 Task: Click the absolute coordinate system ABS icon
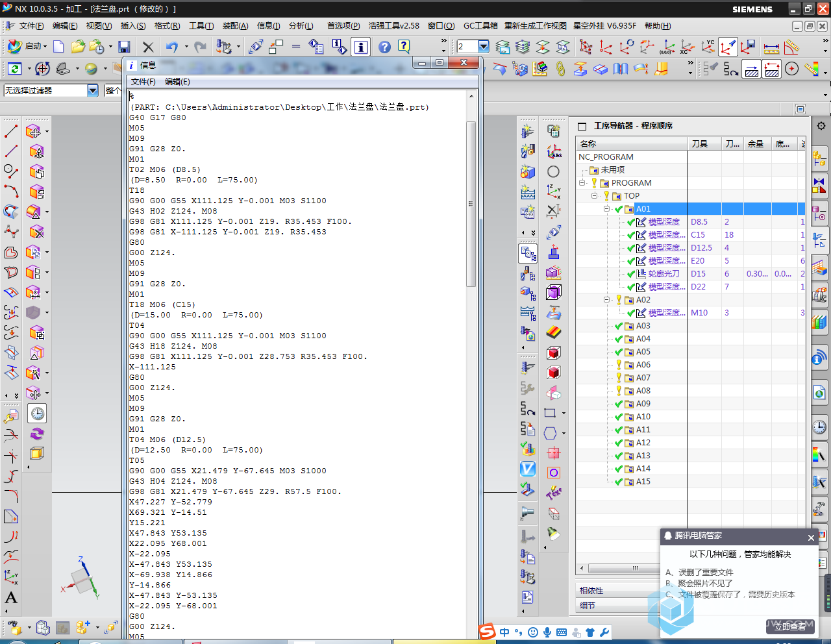[554, 151]
